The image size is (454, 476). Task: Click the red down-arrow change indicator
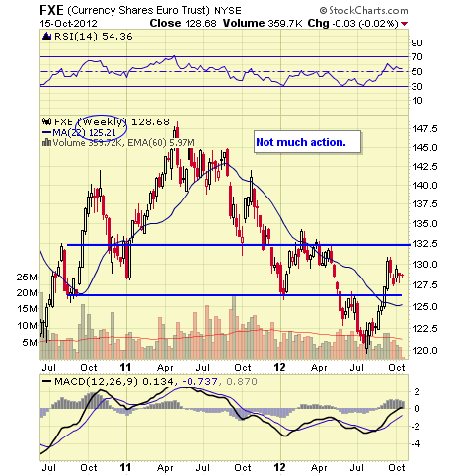[405, 24]
